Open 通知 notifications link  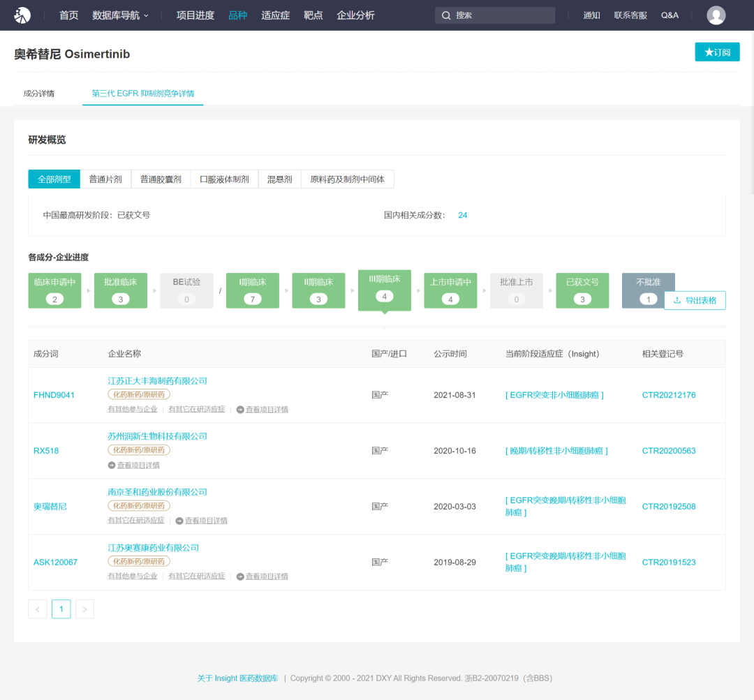point(591,15)
